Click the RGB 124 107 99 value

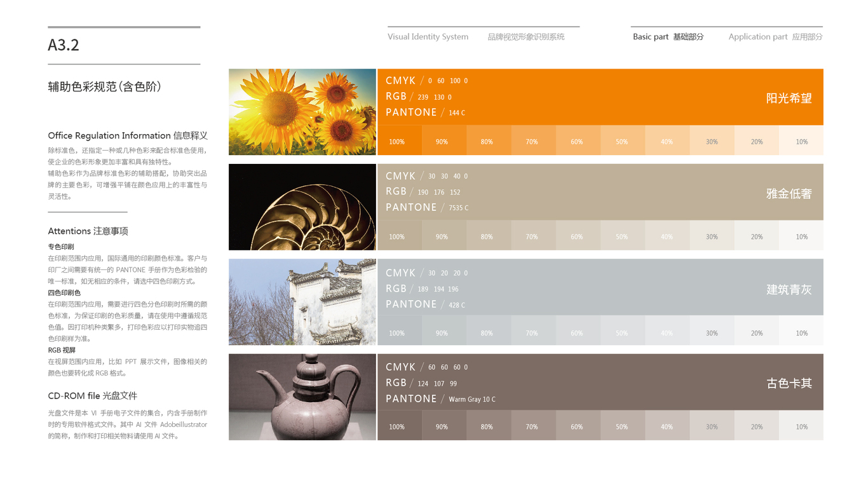tap(421, 383)
